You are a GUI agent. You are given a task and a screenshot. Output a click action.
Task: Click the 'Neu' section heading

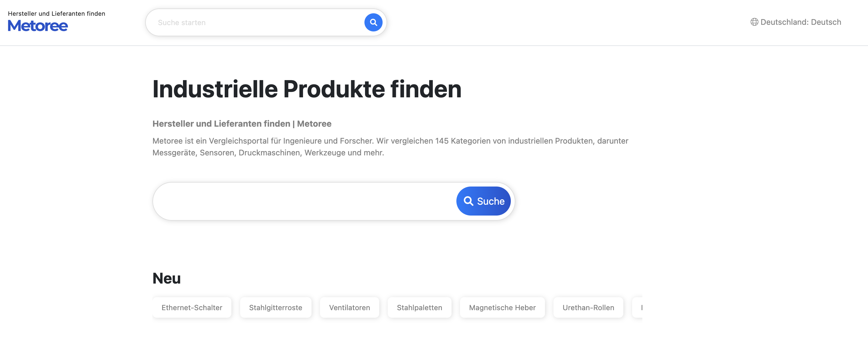[166, 278]
